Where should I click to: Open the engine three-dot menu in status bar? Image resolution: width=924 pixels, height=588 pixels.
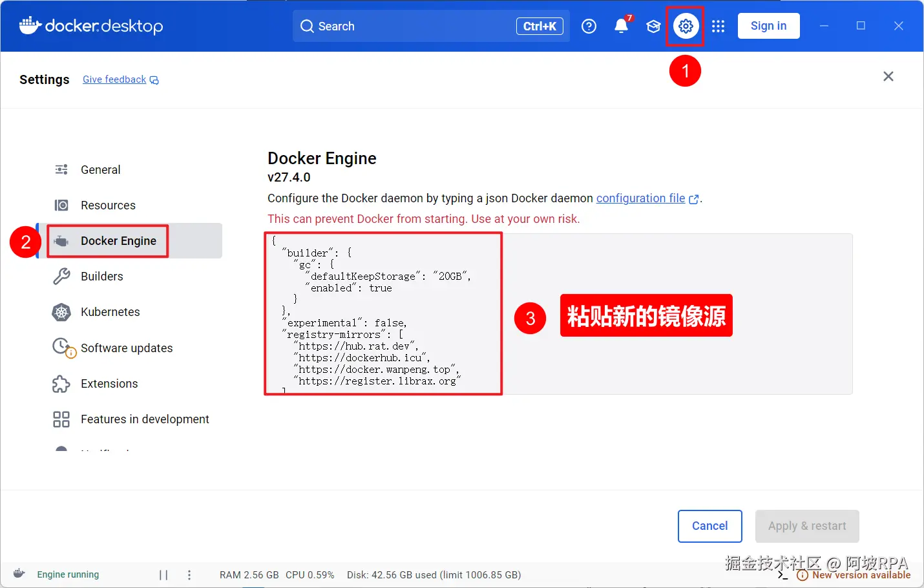coord(189,574)
